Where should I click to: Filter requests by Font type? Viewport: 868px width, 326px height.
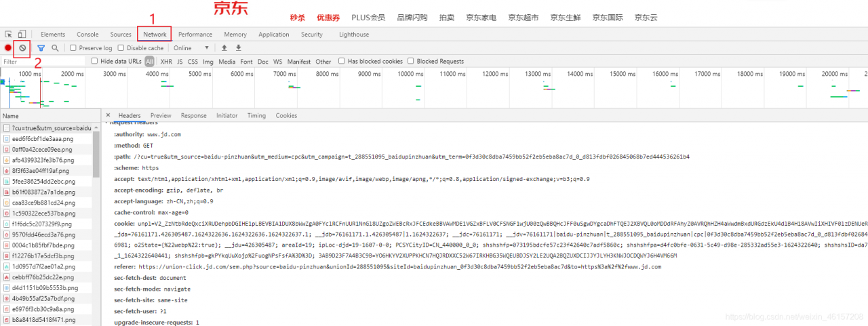point(247,61)
